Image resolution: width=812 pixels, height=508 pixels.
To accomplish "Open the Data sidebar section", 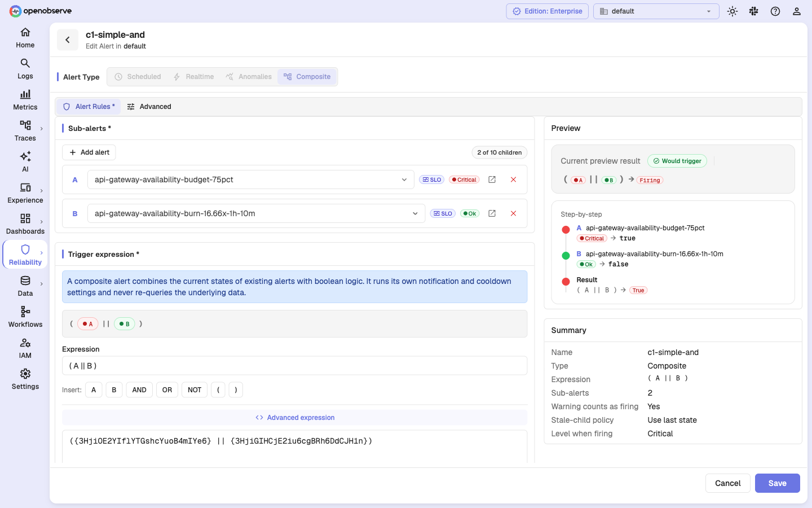I will [x=25, y=286].
